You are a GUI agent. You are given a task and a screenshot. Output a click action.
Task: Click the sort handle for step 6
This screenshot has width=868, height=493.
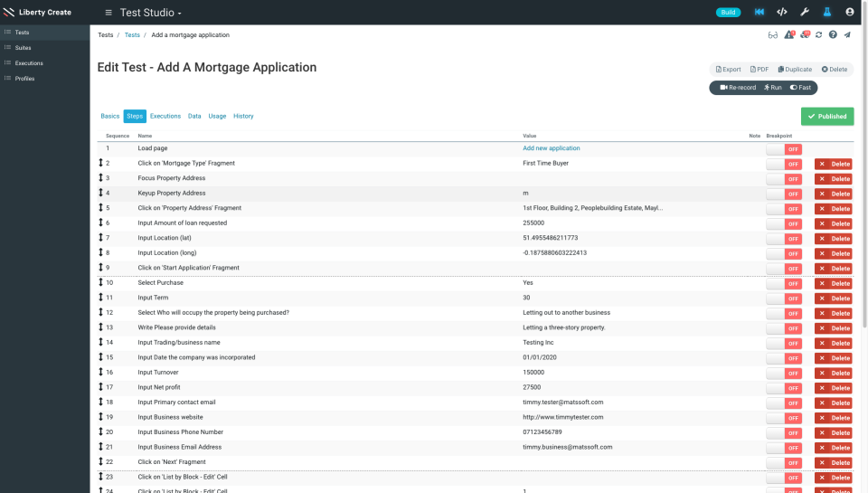(101, 223)
